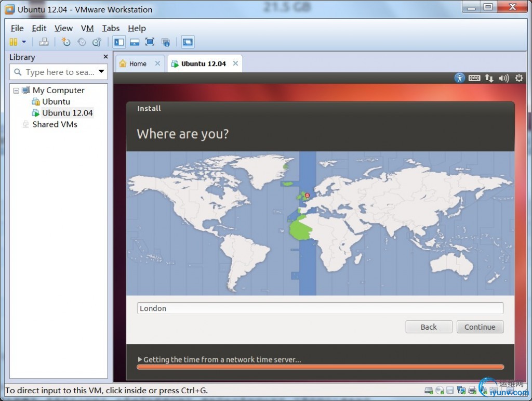Screen dimensions: 532x401
Task: Click the London timezone text field
Action: [320, 308]
